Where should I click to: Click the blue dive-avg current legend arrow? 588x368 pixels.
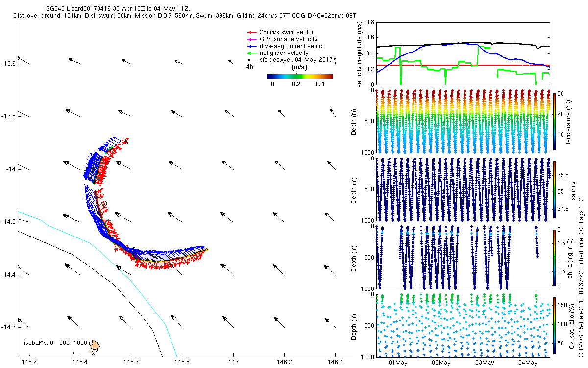[252, 46]
